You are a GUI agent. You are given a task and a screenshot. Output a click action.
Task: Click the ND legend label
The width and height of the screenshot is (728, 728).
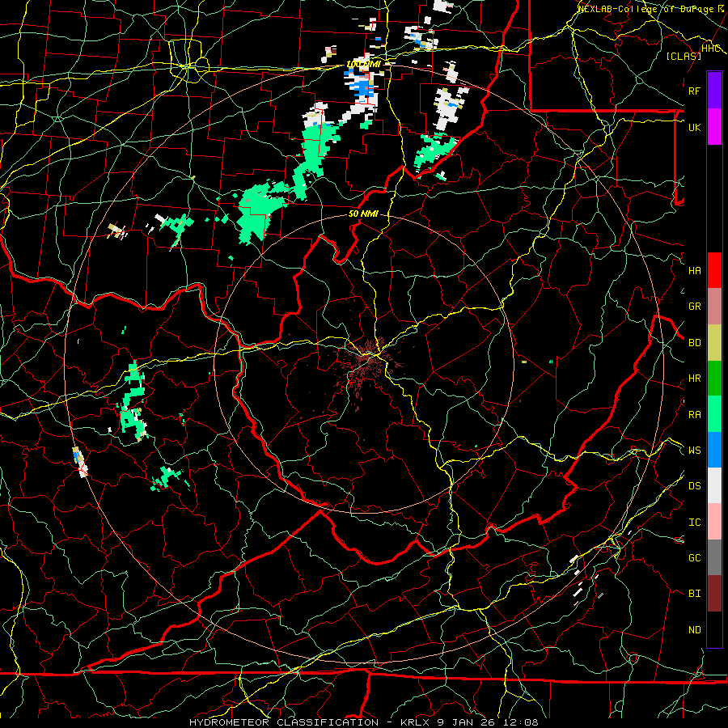click(x=695, y=630)
